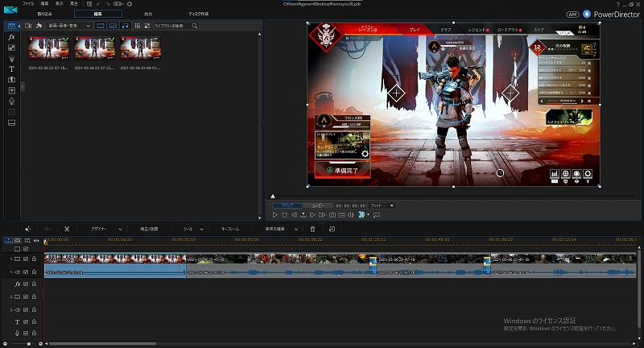This screenshot has width=644, height=348.
Task: Lock the voice track
Action: click(34, 333)
